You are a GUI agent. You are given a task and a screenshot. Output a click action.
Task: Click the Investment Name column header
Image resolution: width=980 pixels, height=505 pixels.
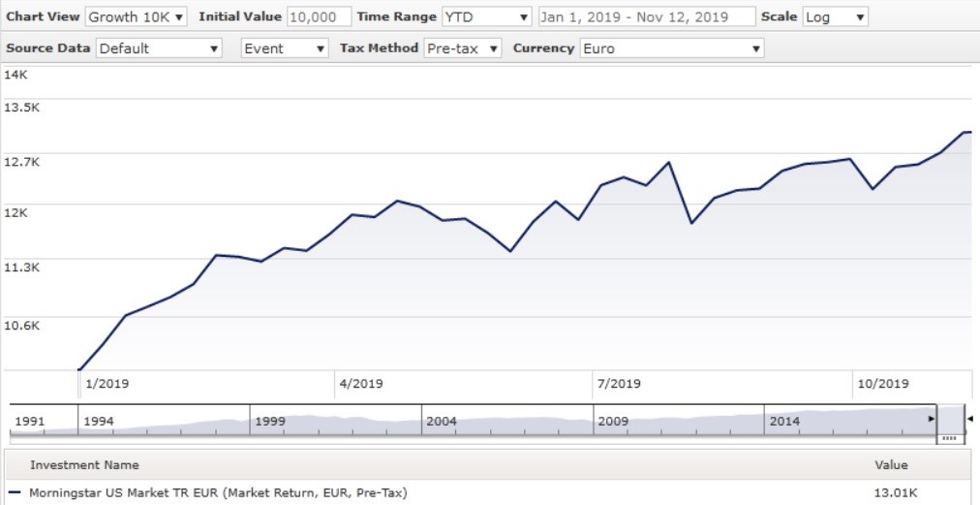(84, 465)
